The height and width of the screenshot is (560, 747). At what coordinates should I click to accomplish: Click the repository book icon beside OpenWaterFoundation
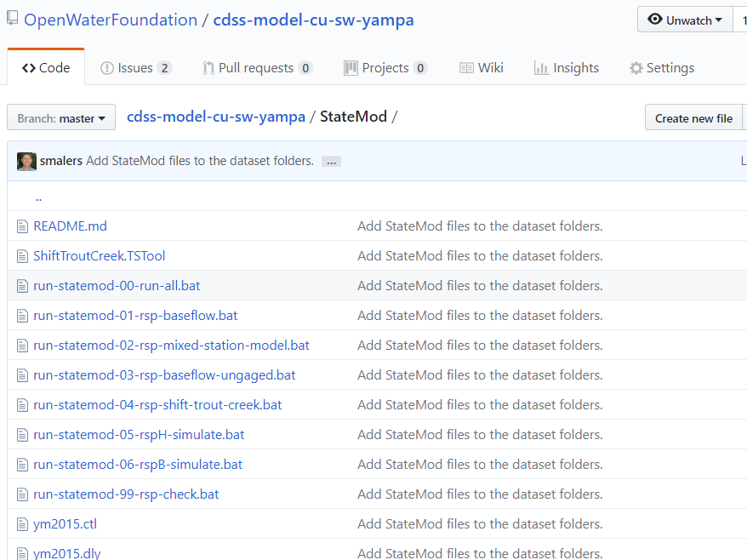pos(13,19)
